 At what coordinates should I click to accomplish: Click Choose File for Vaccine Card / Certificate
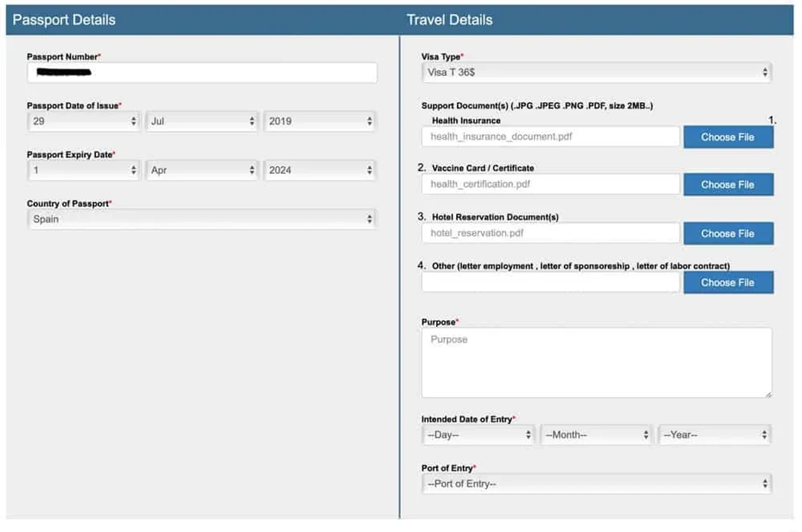(728, 184)
